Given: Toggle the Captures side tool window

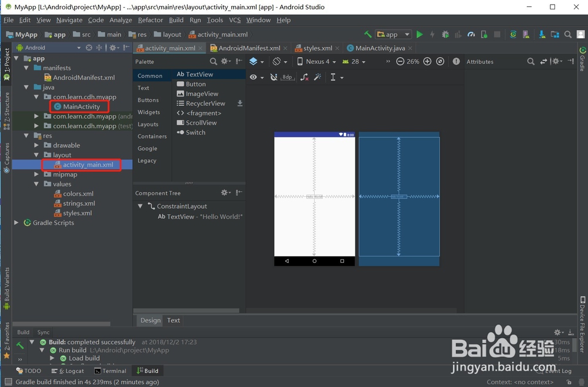Looking at the screenshot, I should (6, 158).
